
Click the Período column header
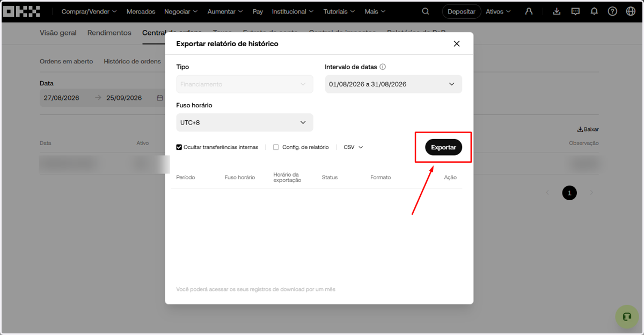[186, 178]
